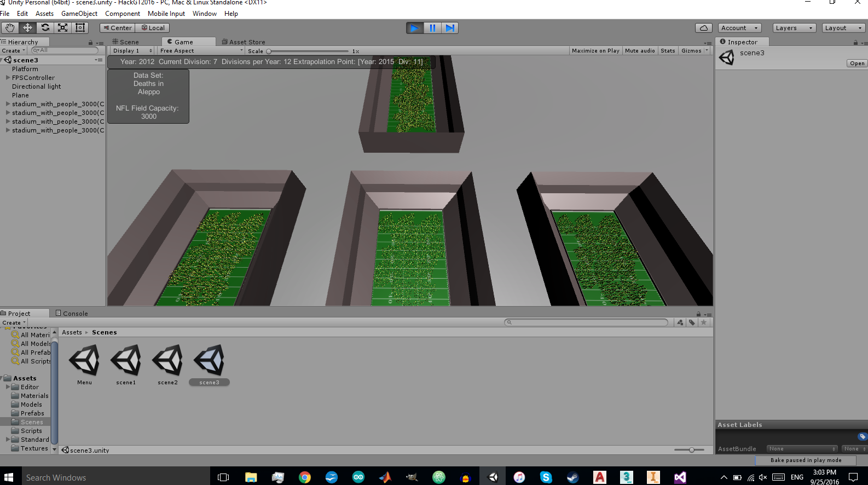
Task: Toggle Maximize on Play
Action: [x=595, y=50]
